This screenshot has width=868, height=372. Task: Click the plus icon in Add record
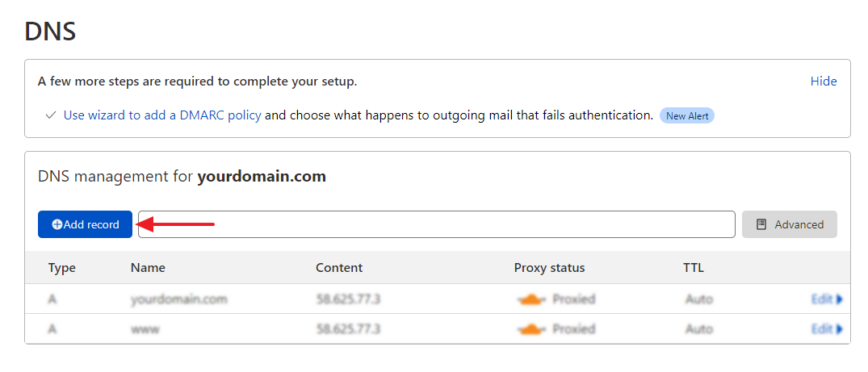[57, 224]
